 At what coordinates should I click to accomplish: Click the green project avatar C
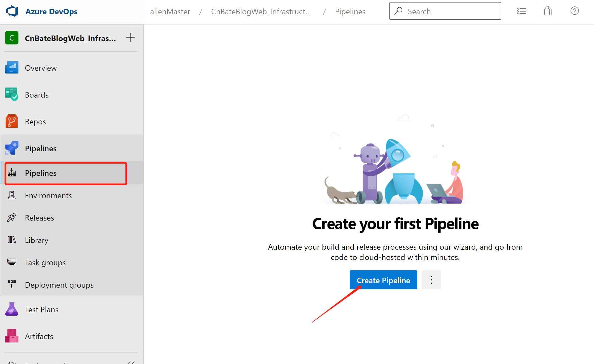[12, 38]
